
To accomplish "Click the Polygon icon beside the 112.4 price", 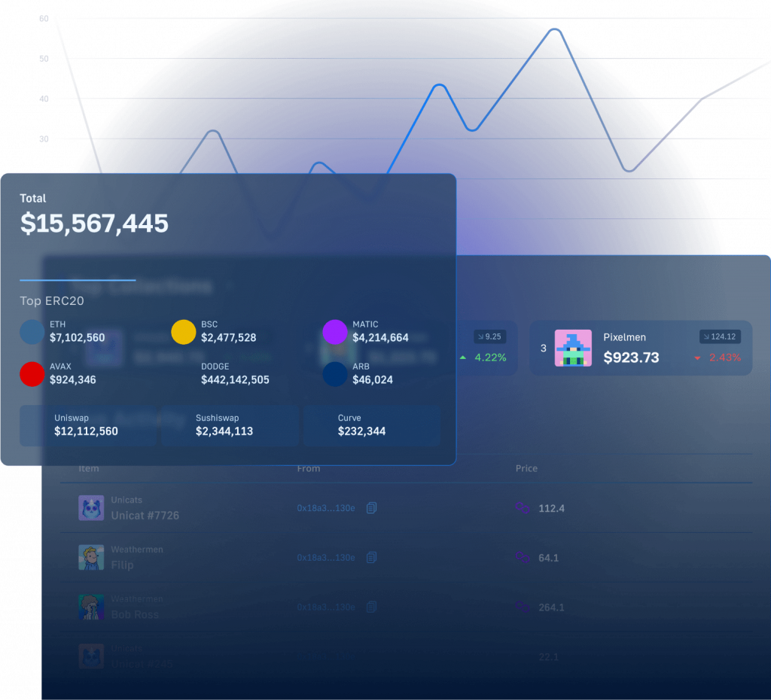I will click(522, 509).
